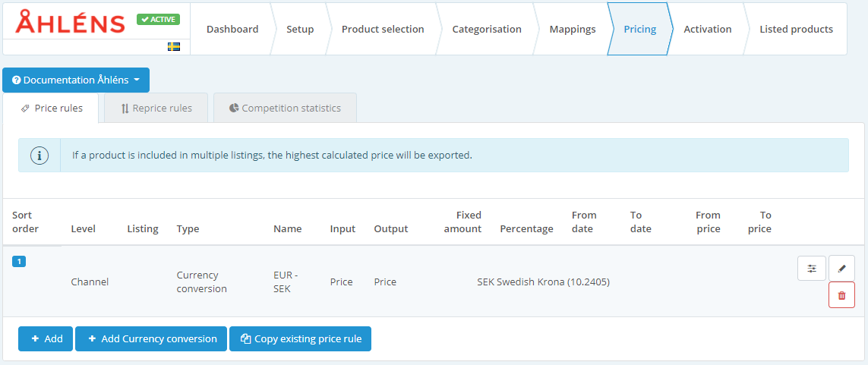Click the Add button
The width and height of the screenshot is (868, 365).
tap(46, 338)
